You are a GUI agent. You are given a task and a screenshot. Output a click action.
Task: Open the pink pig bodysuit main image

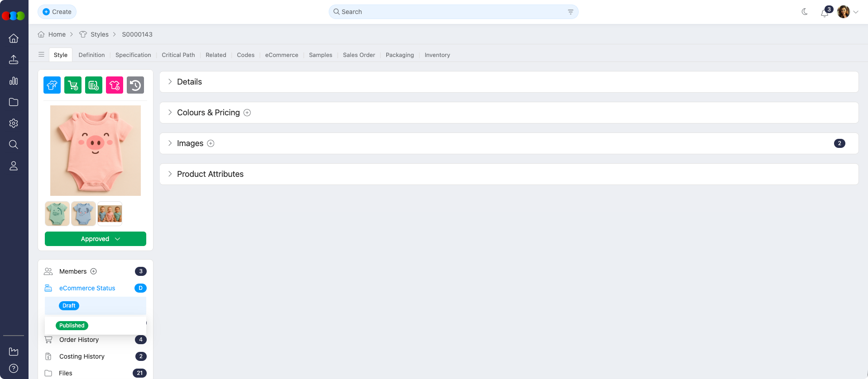coord(96,151)
